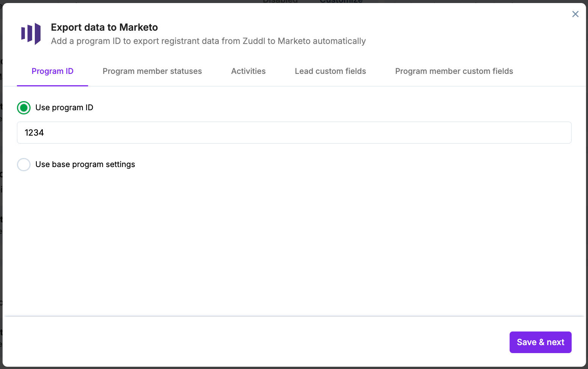This screenshot has height=369, width=588.
Task: Click the partially hidden Customize text above dialog
Action: point(341,2)
